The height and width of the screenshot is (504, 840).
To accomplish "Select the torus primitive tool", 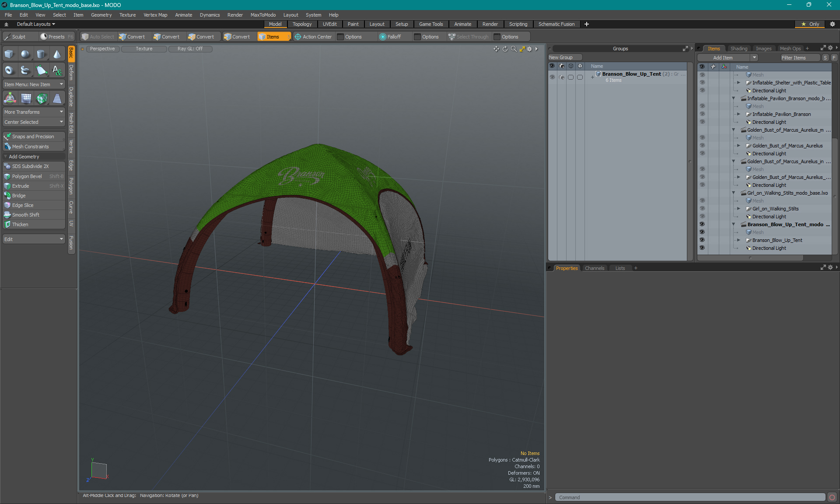I will 10,70.
